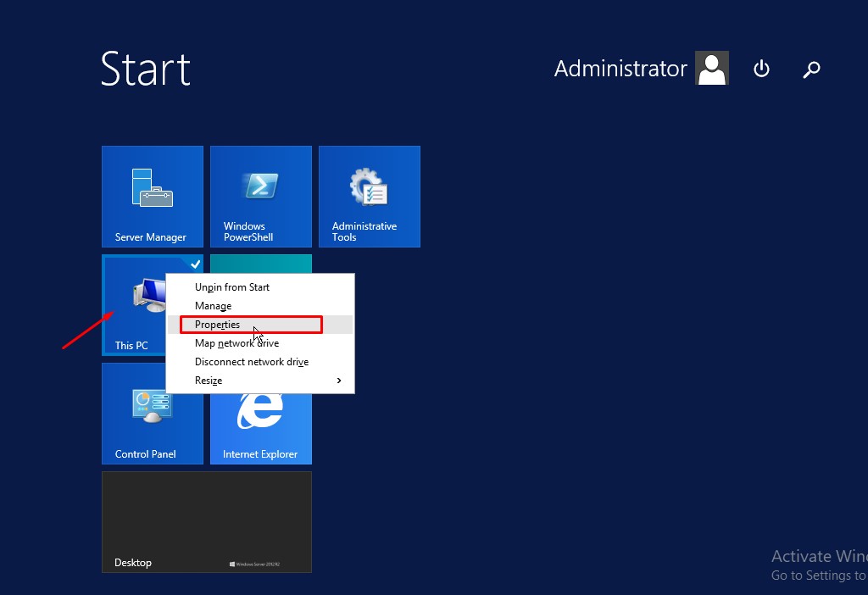
Task: Click the power options icon
Action: tap(762, 69)
